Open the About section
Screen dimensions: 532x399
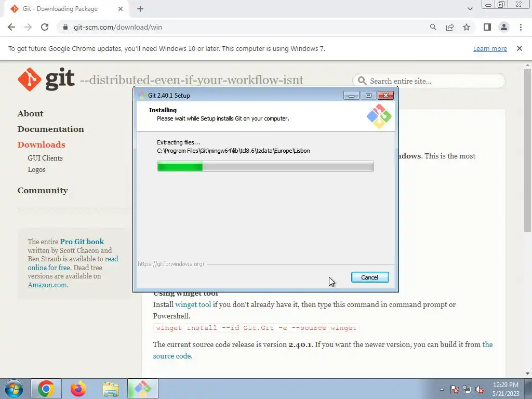pos(31,113)
